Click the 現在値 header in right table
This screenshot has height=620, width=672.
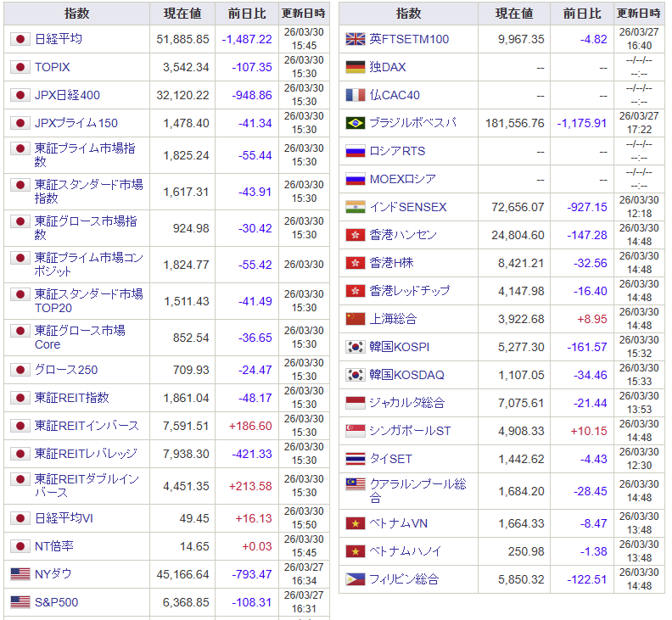pyautogui.click(x=514, y=14)
